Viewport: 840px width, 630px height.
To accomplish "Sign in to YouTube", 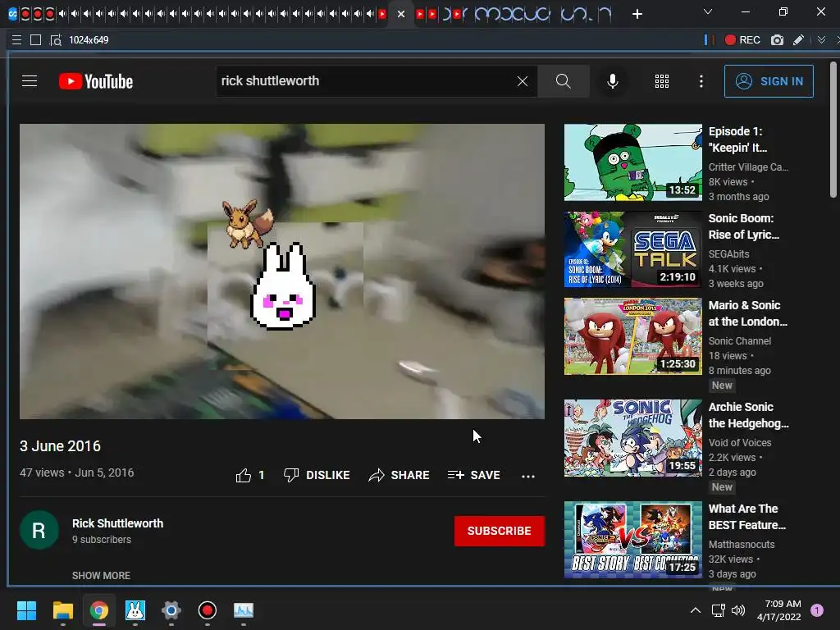I will (769, 81).
